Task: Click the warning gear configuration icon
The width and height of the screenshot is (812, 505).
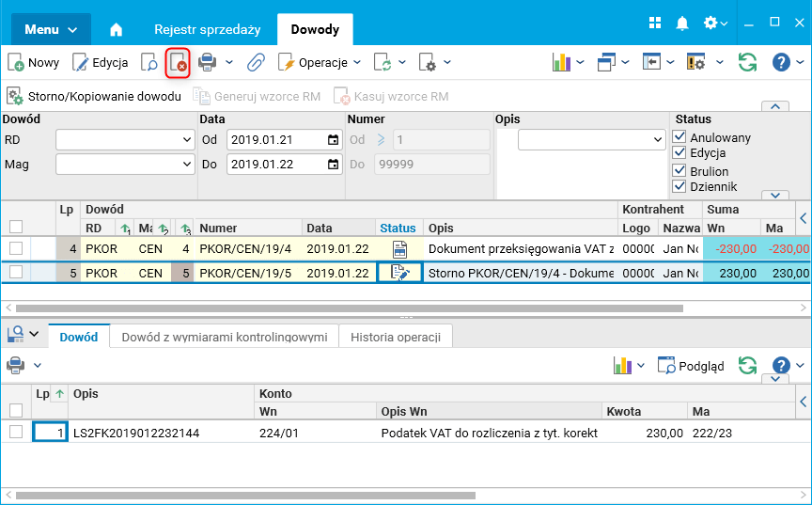Action: [x=696, y=63]
